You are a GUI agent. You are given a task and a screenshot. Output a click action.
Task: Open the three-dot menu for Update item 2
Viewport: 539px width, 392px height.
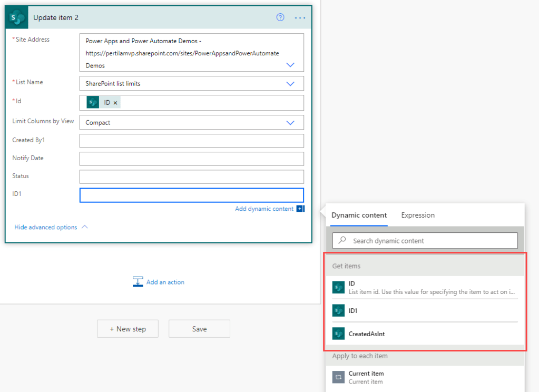pyautogui.click(x=300, y=17)
